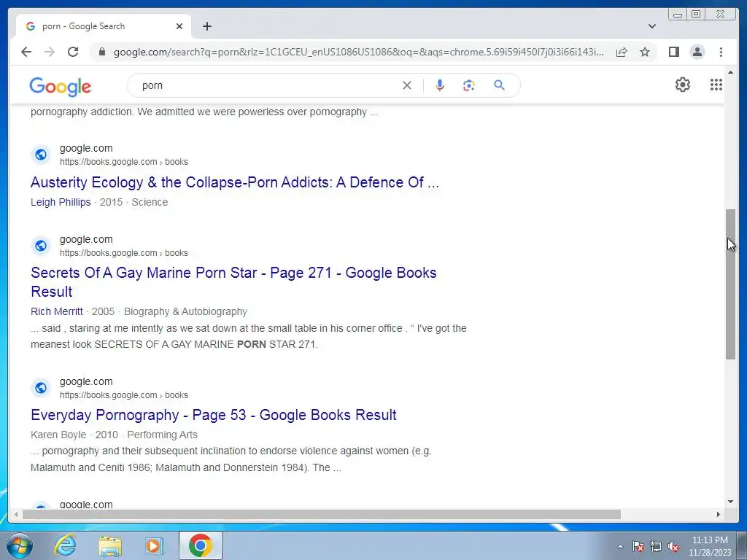Open Windows Explorer from the taskbar
This screenshot has width=747, height=560.
pyautogui.click(x=110, y=545)
